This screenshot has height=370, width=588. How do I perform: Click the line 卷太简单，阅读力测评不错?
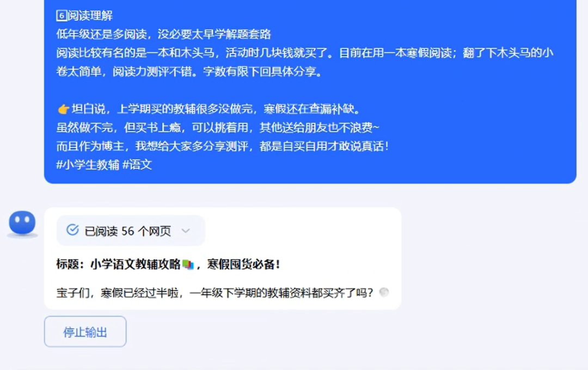pos(189,72)
